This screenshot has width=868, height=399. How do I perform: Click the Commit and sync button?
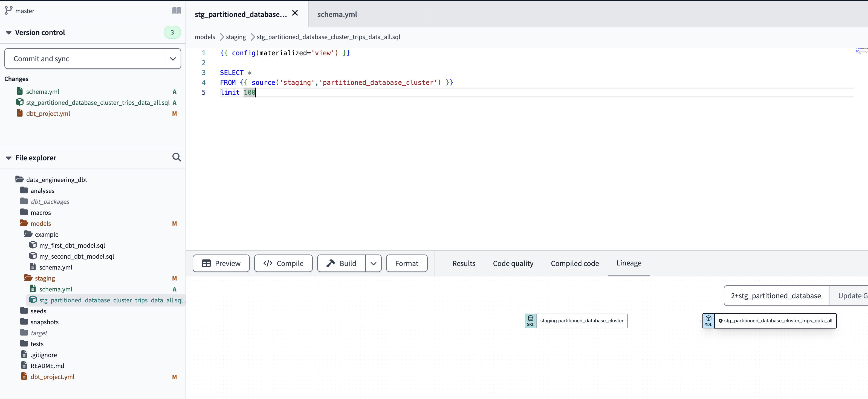coord(85,59)
